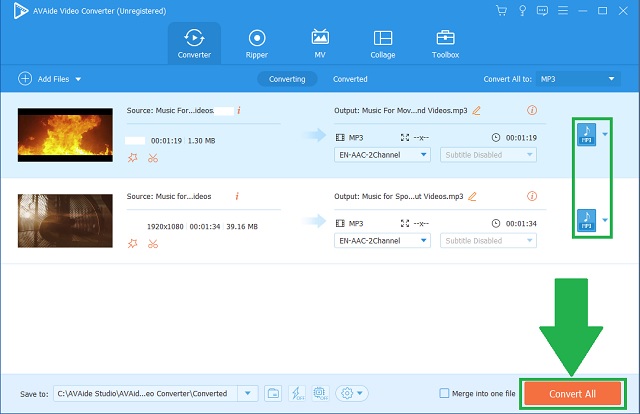
Task: Click MP3 format icon for second file
Action: tap(587, 220)
